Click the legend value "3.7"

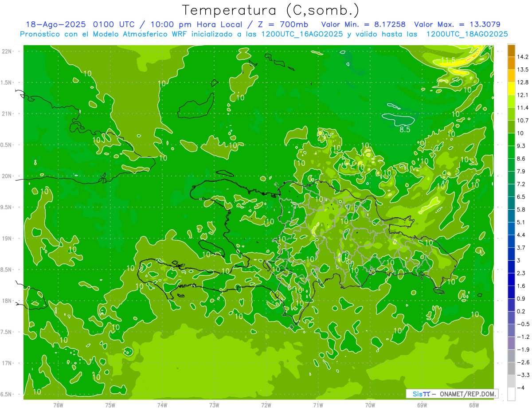tap(521, 247)
